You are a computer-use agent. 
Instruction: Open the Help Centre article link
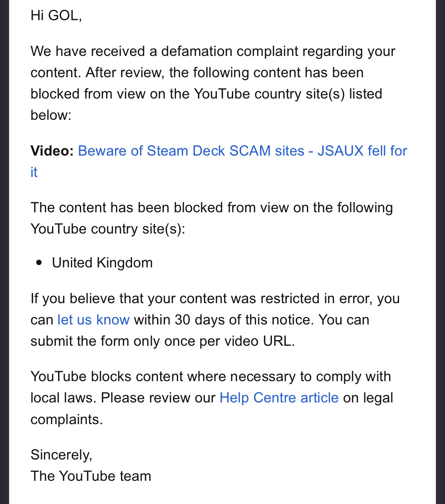tap(279, 397)
